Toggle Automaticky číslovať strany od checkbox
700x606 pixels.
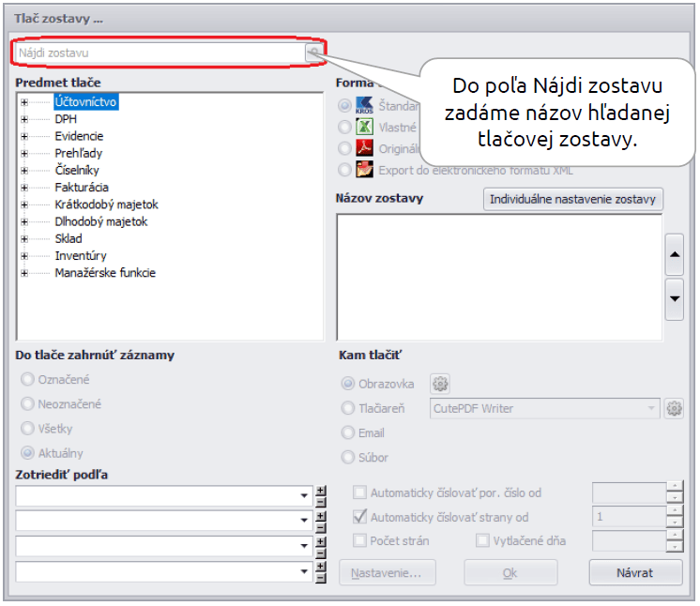click(360, 517)
